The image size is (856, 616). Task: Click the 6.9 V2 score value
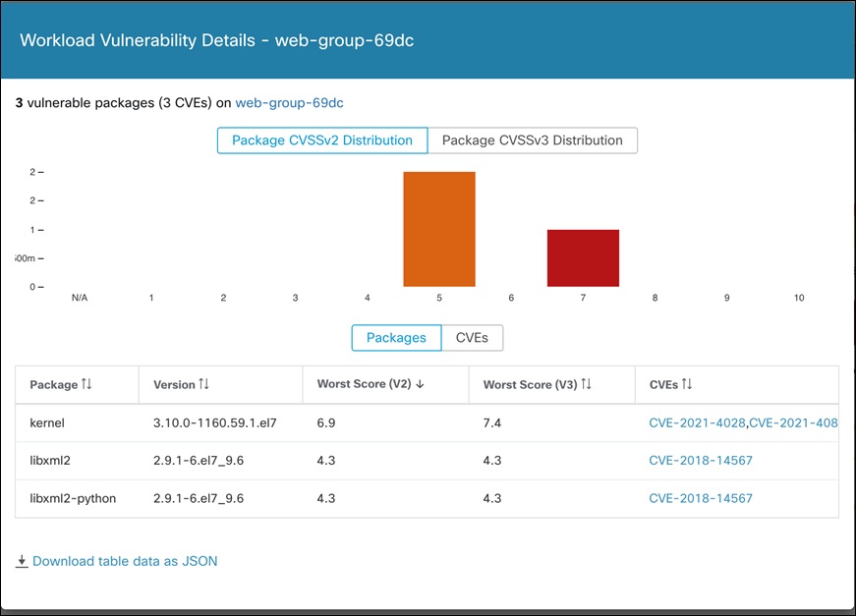[x=326, y=422]
